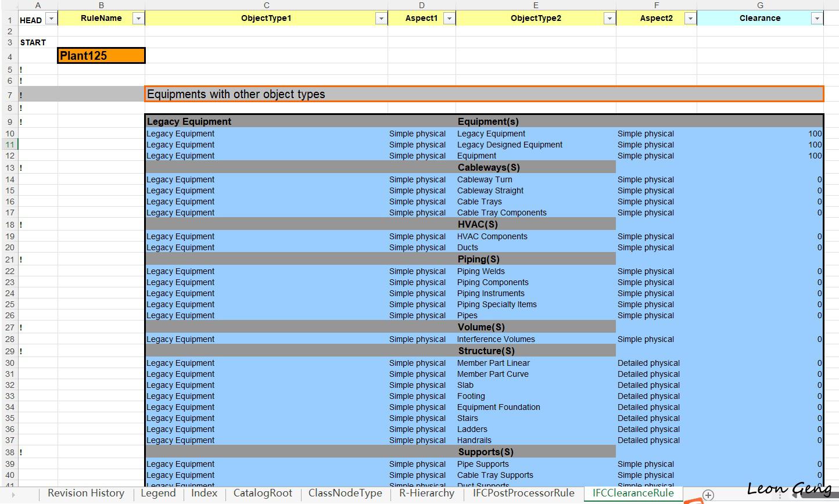Viewport: 839px width, 504px height.
Task: Switch to the R-Hierarchy sheet tab
Action: [x=426, y=494]
